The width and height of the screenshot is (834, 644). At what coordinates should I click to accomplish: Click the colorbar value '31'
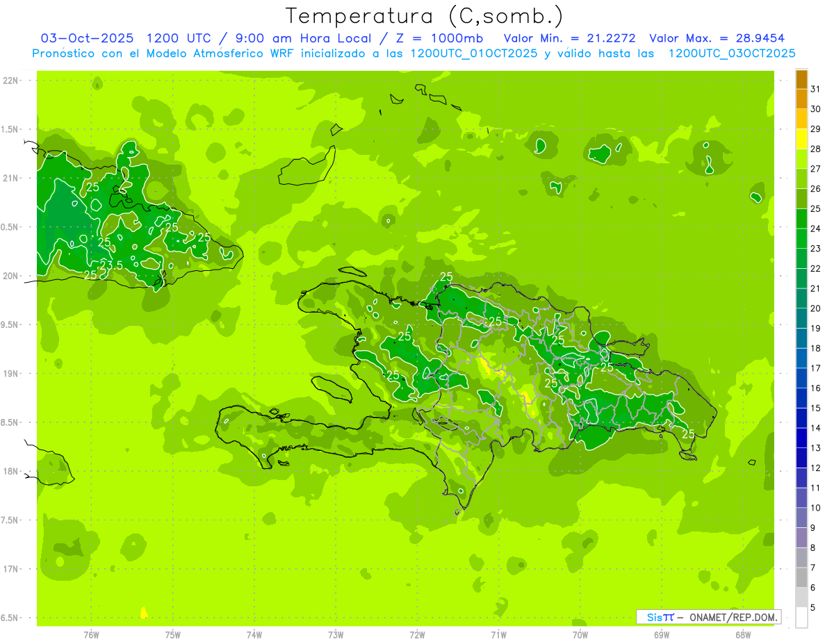tap(815, 89)
